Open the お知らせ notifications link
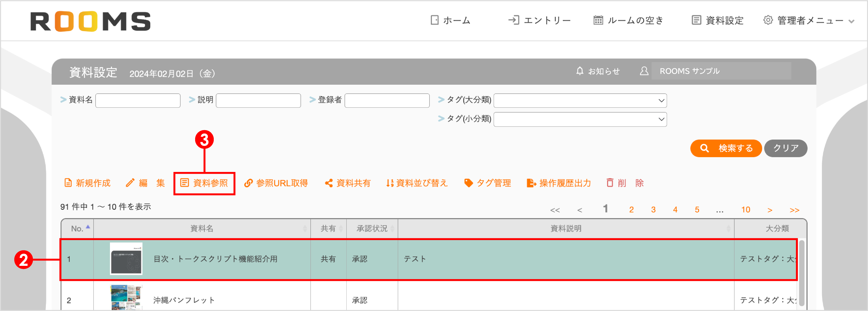The image size is (868, 311). click(x=603, y=71)
